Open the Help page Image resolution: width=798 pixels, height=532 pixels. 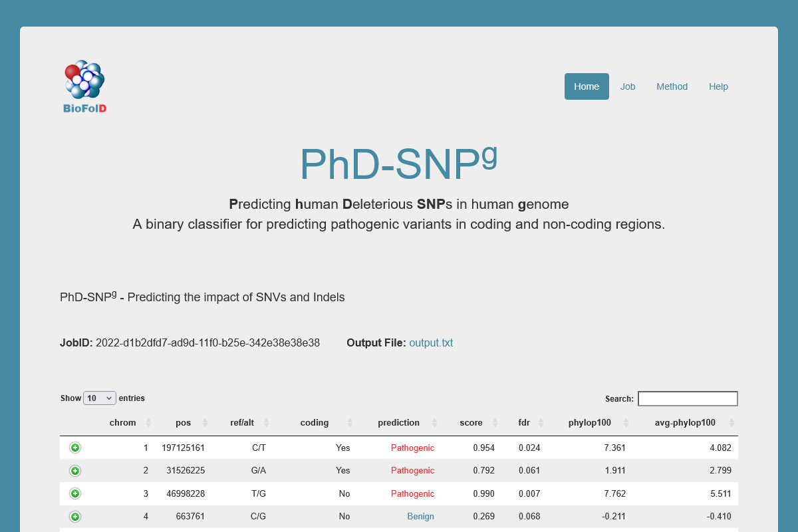(718, 86)
